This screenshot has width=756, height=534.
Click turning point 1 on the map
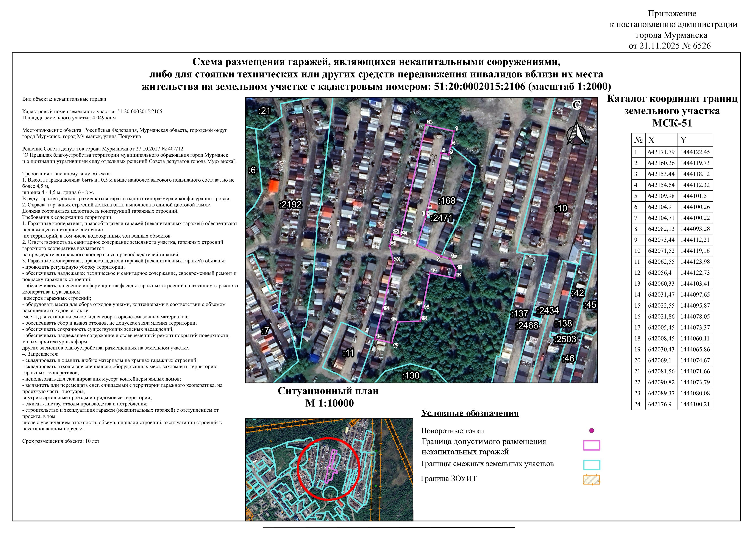click(x=454, y=131)
